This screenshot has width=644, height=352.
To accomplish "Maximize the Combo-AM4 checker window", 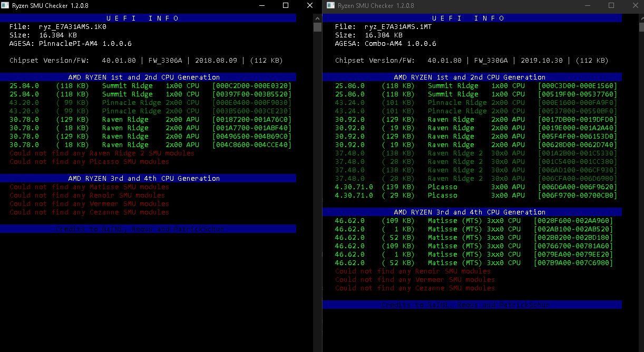I will 611,5.
